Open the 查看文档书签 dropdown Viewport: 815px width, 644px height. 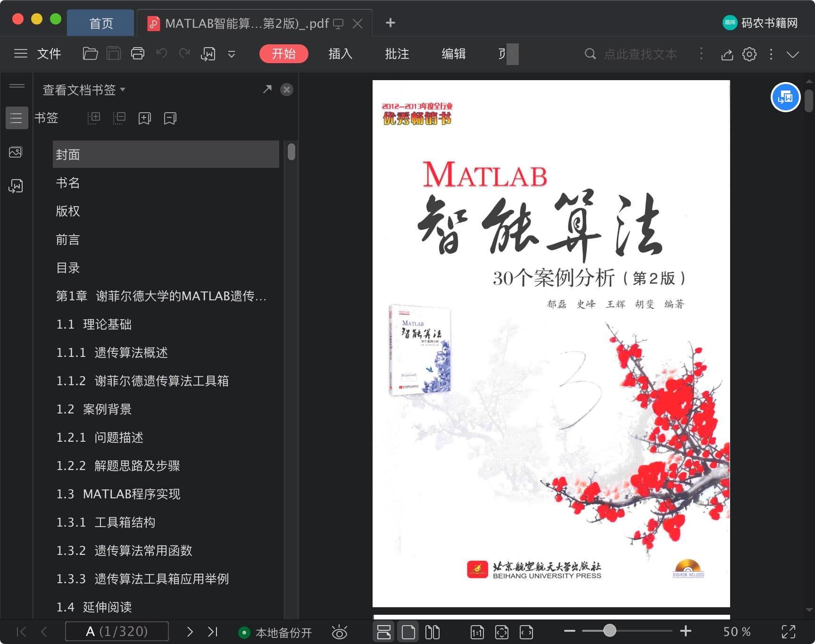click(x=84, y=90)
